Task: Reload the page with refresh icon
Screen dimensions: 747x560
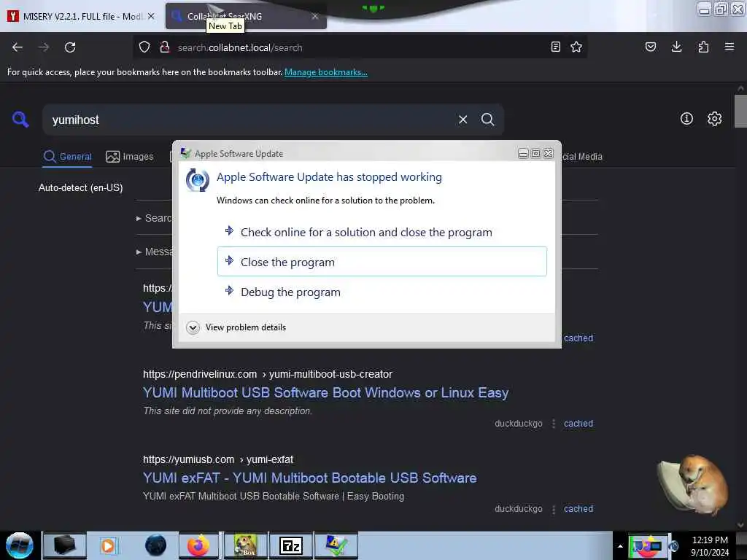Action: pos(70,47)
